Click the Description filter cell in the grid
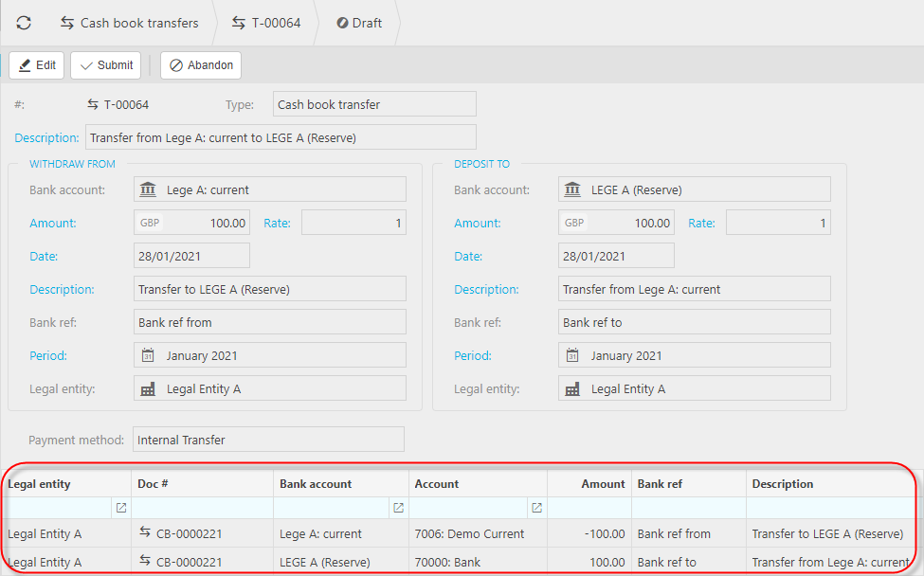Viewport: 924px width, 576px height. click(830, 508)
